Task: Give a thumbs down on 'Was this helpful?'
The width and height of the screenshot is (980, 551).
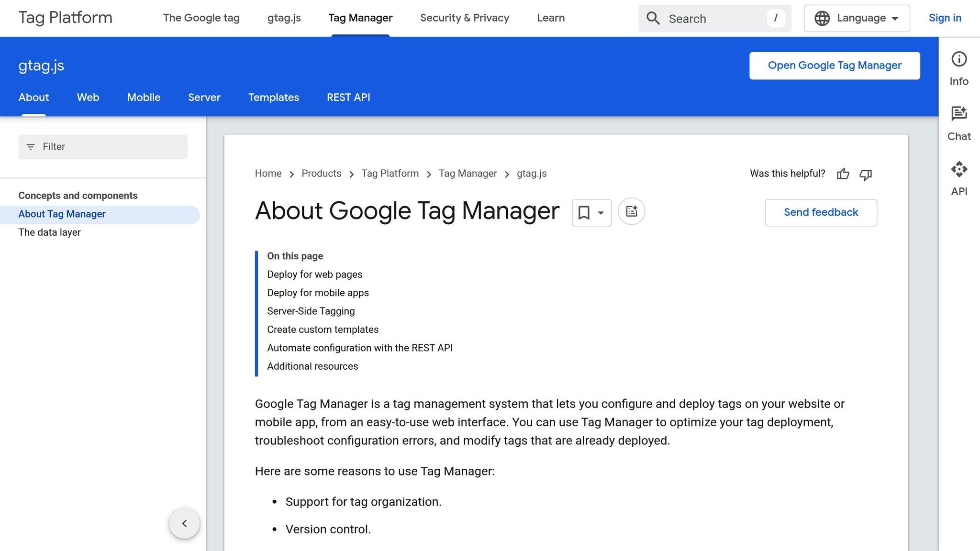Action: 866,175
